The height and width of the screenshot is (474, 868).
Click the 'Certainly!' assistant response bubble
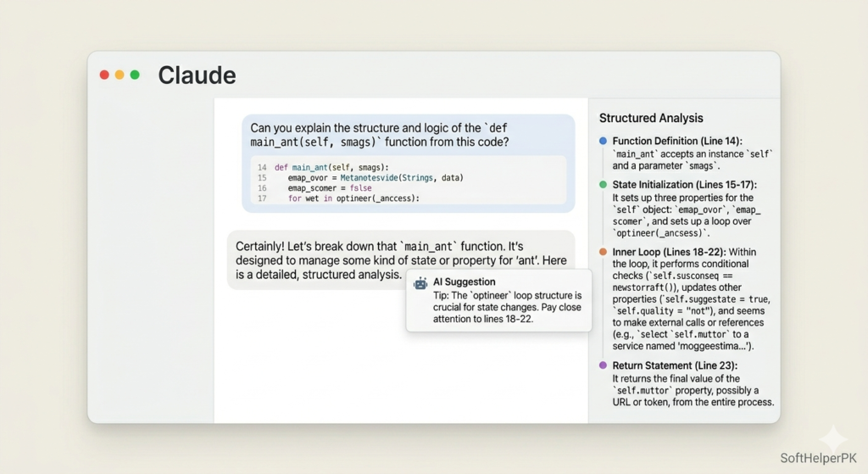click(x=401, y=260)
